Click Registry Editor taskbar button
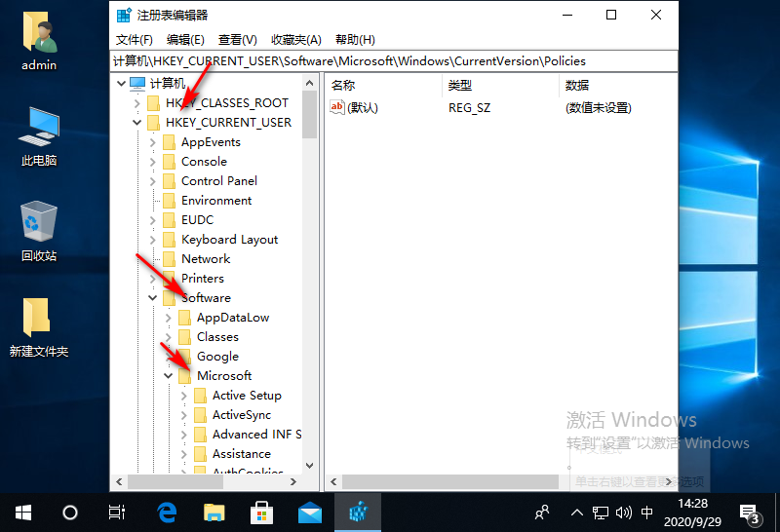This screenshot has height=532, width=780. pyautogui.click(x=358, y=513)
